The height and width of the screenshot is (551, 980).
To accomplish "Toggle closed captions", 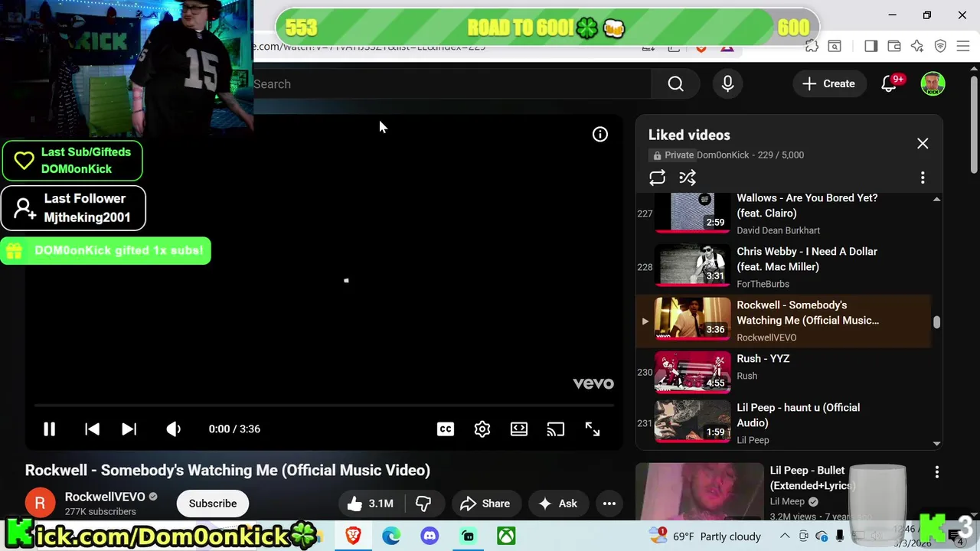I will (x=446, y=429).
